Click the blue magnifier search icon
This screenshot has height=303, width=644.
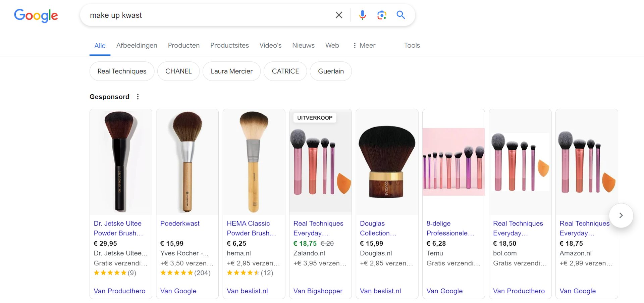(x=401, y=15)
